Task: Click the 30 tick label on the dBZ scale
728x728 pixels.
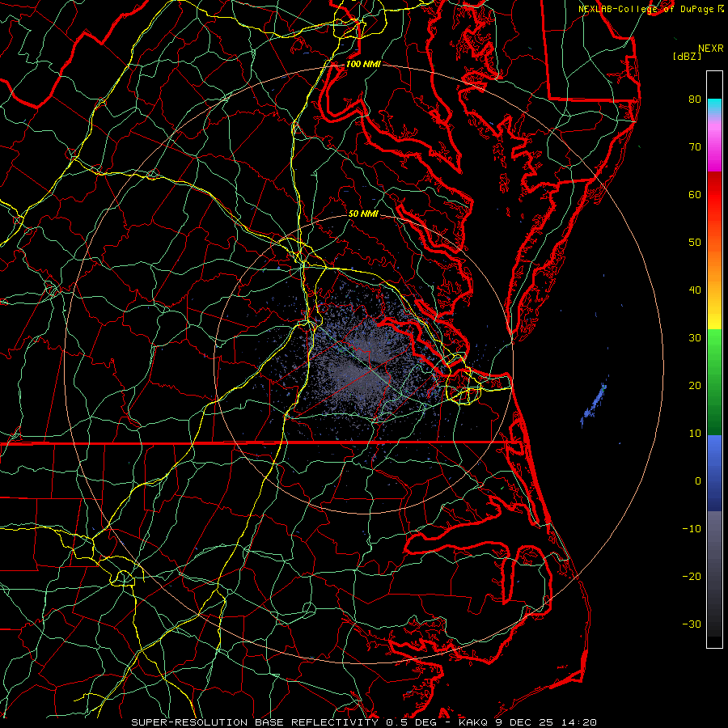Action: click(695, 337)
